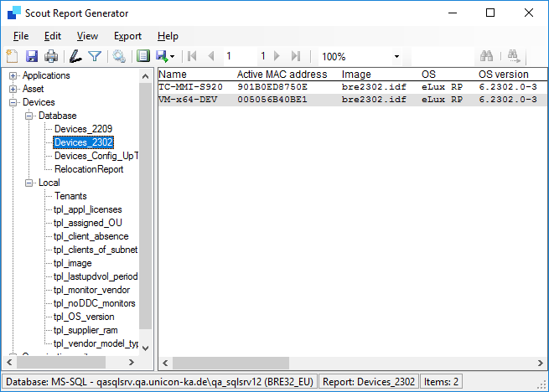
Task: Open the 100% zoom dropdown
Action: [396, 57]
